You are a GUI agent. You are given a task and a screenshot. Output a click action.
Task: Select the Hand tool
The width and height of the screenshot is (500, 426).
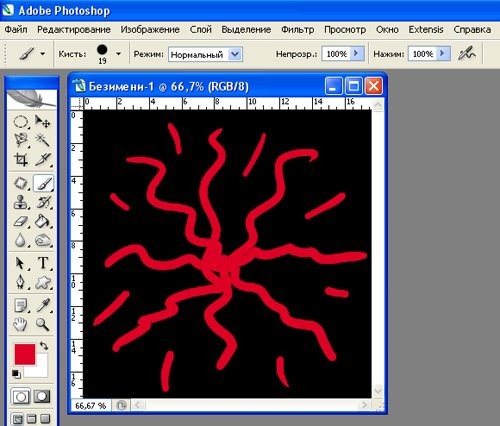pyautogui.click(x=21, y=324)
